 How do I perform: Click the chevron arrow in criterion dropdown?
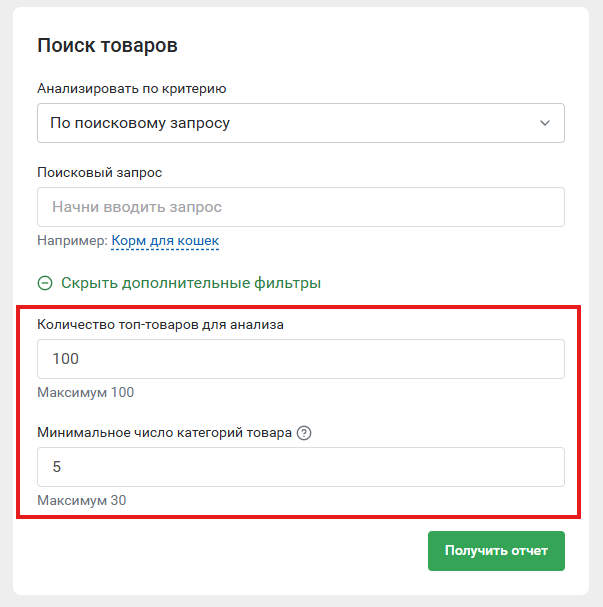coord(545,123)
